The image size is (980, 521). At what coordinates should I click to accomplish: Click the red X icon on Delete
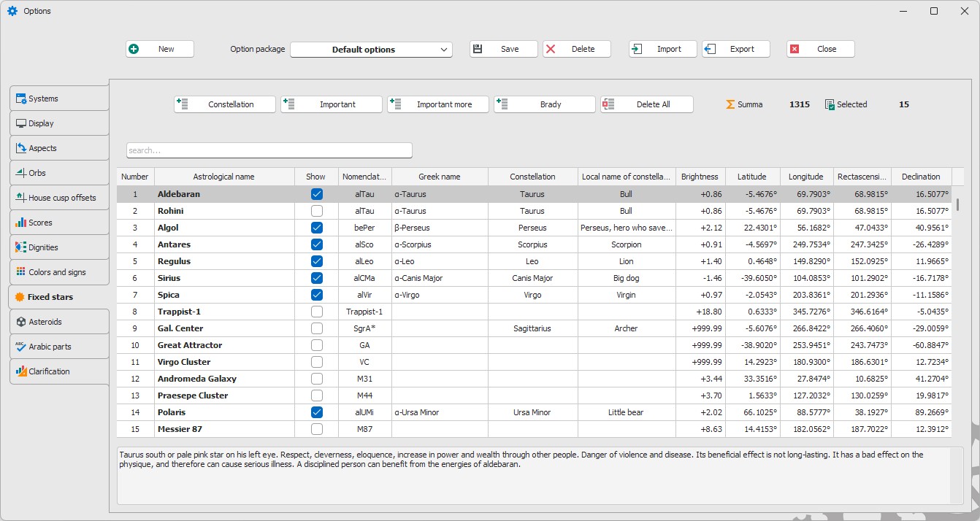(551, 49)
